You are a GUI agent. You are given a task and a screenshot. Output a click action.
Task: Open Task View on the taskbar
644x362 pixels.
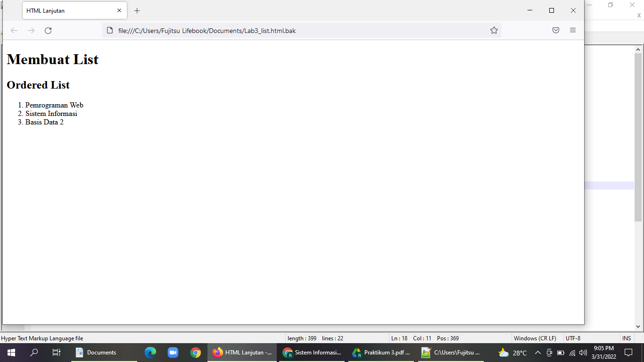coord(57,352)
